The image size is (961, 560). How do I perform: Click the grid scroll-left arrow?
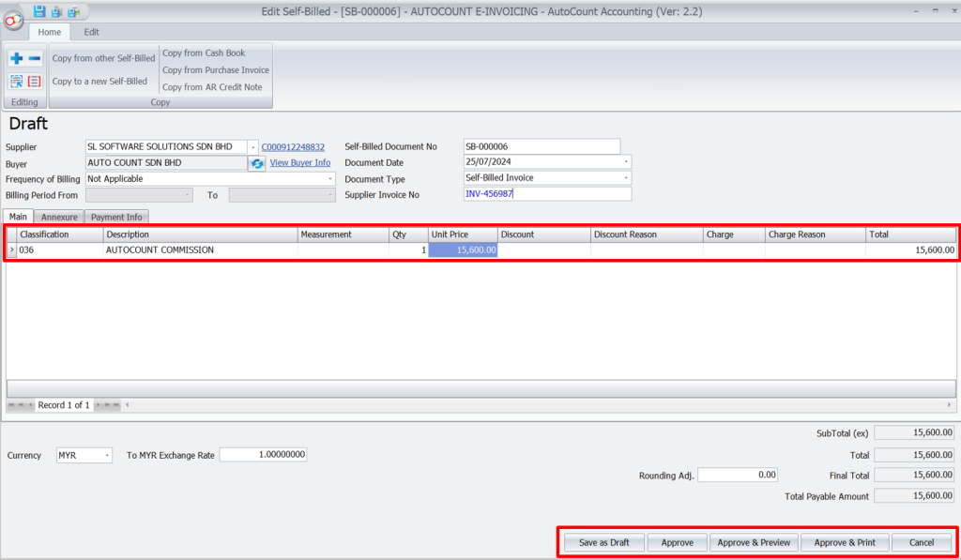pyautogui.click(x=127, y=405)
